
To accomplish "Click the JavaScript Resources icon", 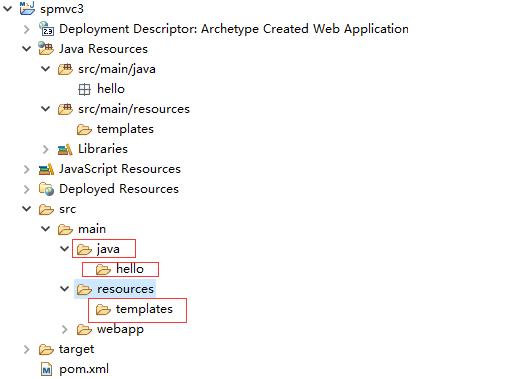I will coord(46,169).
